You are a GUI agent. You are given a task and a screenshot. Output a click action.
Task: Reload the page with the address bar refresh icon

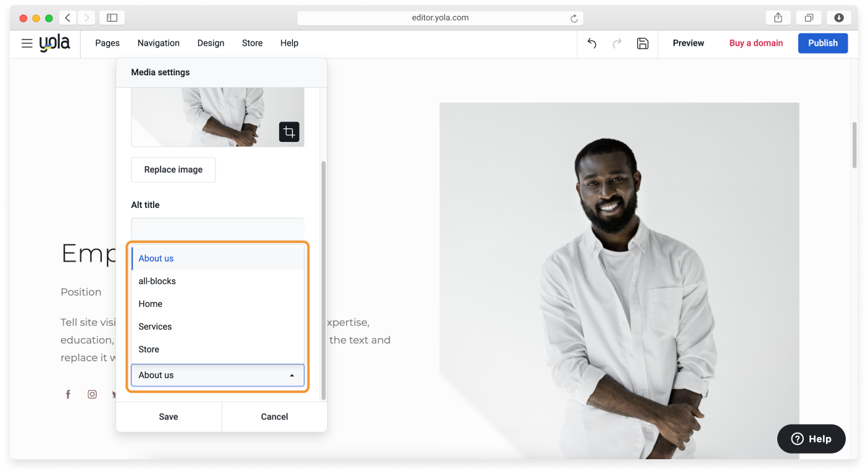point(574,17)
